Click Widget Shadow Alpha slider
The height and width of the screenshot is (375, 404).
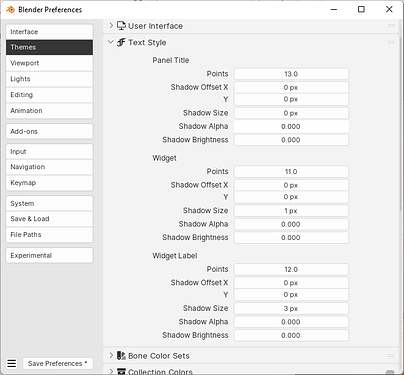[x=291, y=224]
